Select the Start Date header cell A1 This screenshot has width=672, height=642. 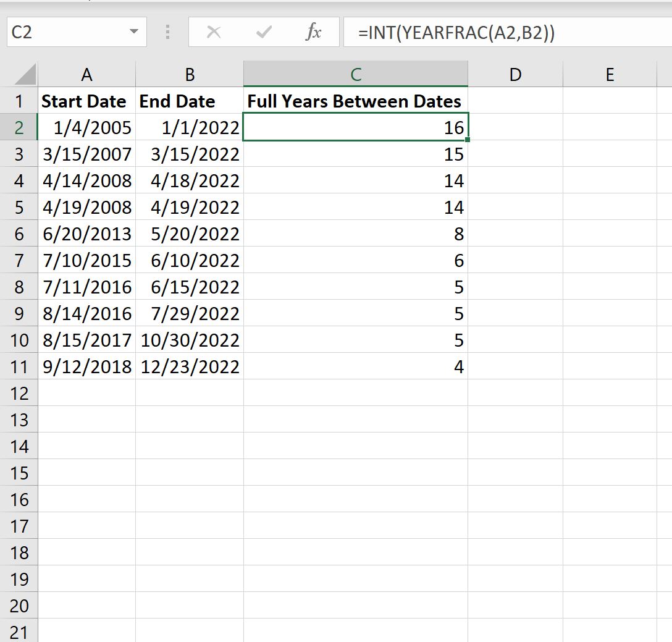tap(86, 101)
